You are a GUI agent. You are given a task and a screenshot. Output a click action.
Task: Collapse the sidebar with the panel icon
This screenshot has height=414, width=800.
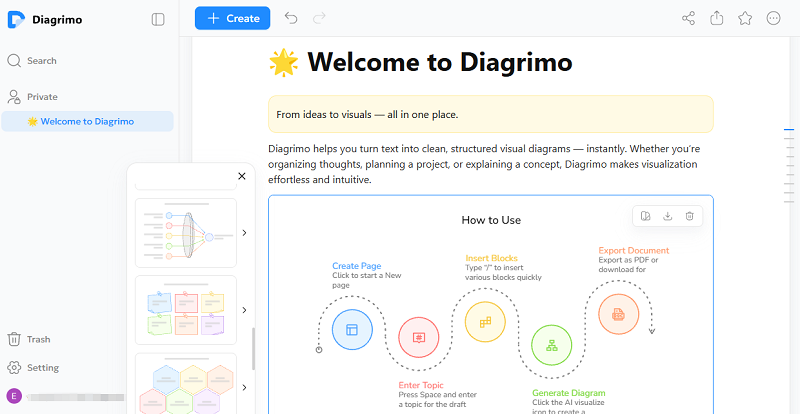pos(158,19)
